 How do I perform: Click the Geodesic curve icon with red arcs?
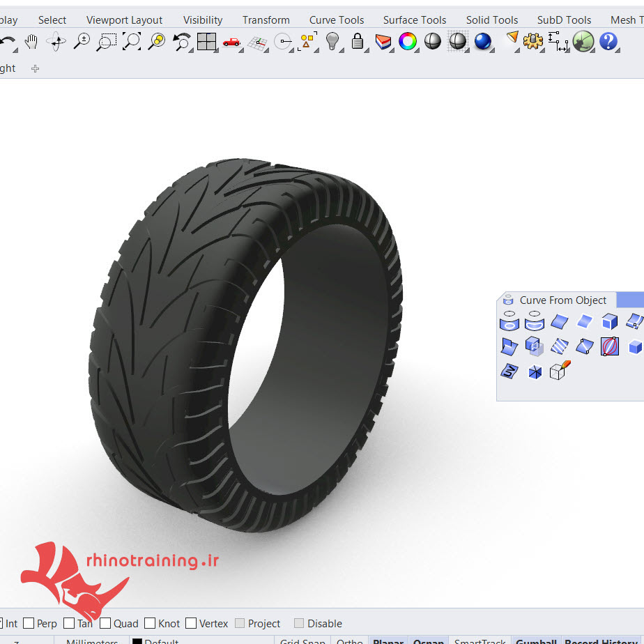[x=610, y=346]
